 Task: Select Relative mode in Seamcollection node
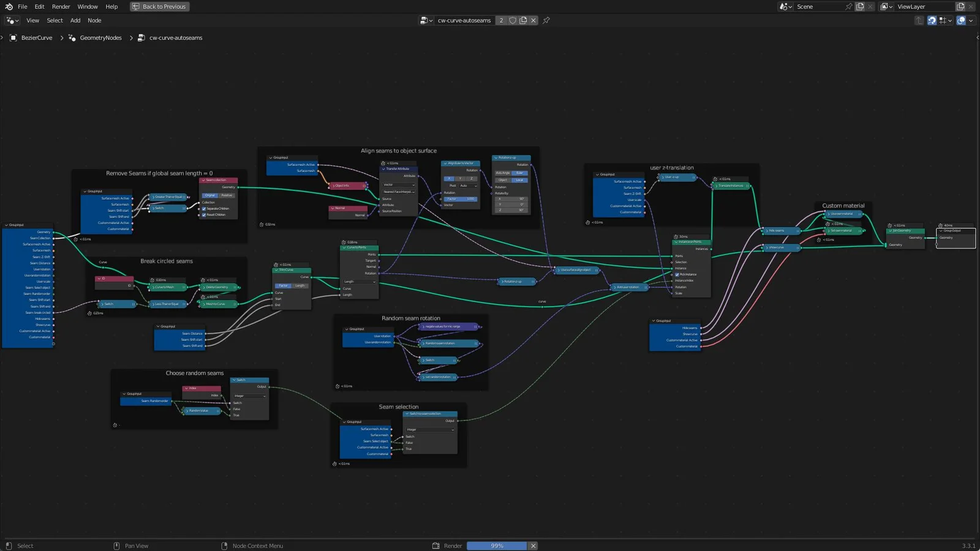227,195
